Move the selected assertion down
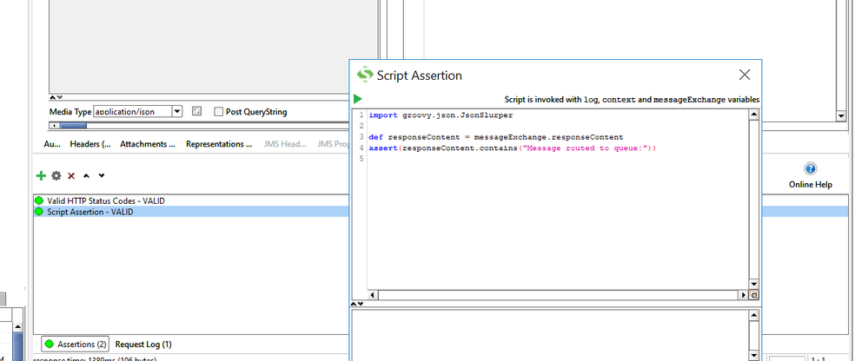The width and height of the screenshot is (868, 361). [102, 175]
